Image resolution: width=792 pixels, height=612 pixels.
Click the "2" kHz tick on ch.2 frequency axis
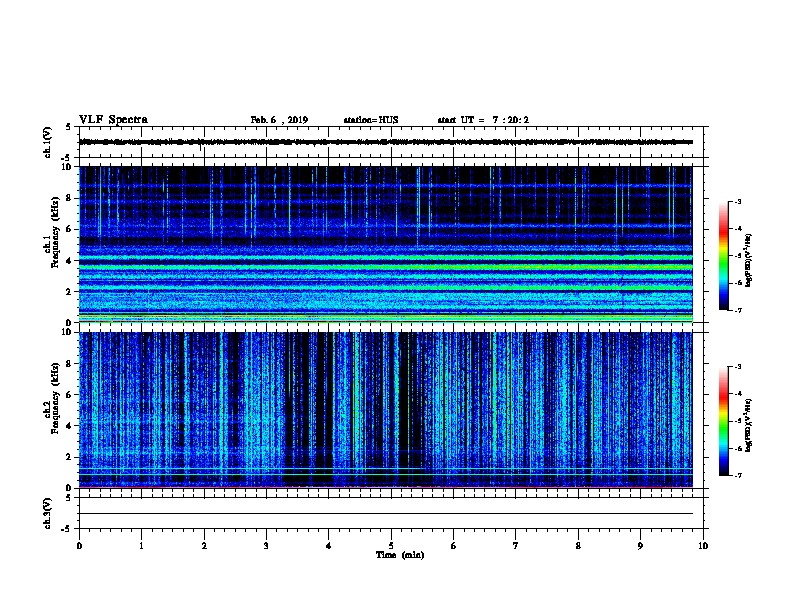(69, 457)
